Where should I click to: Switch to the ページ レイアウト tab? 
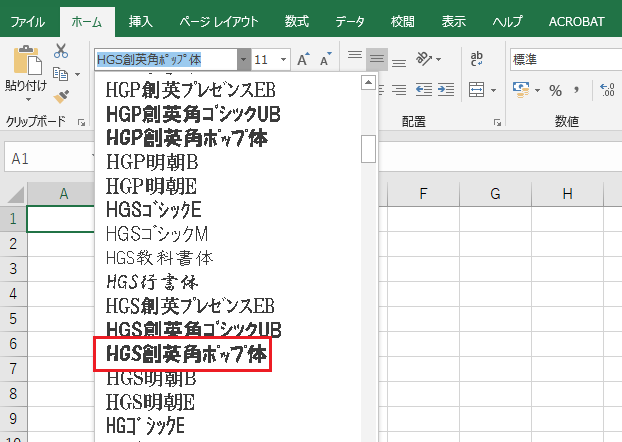click(x=219, y=21)
